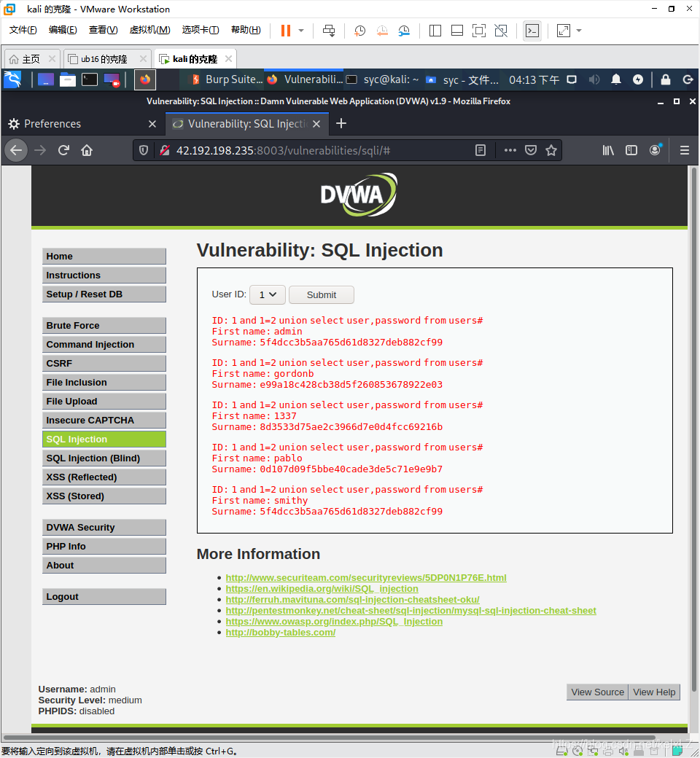The height and width of the screenshot is (758, 700).
Task: Open the Wikipedia SQL injection link
Action: click(x=322, y=588)
